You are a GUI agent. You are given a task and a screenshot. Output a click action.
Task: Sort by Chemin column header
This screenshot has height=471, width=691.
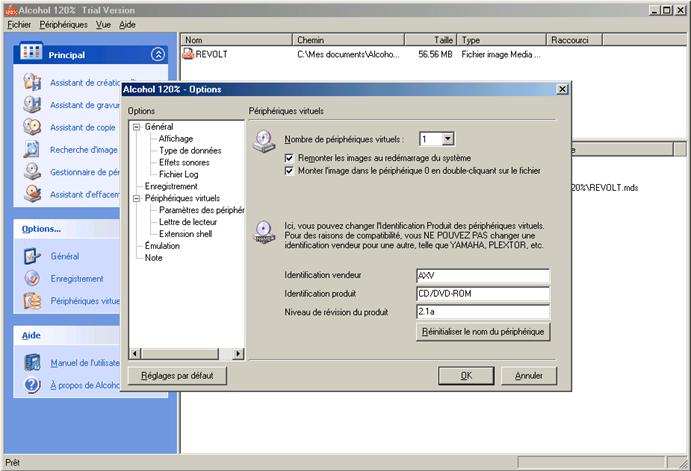(x=348, y=40)
